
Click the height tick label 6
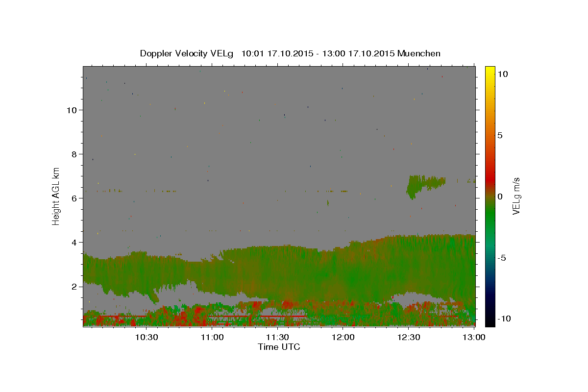[x=74, y=198]
